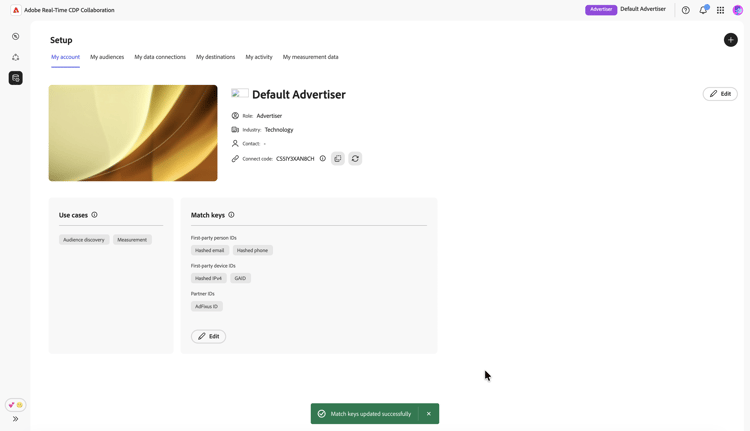The image size is (750, 431).
Task: Click the golden account banner image
Action: pos(133,133)
